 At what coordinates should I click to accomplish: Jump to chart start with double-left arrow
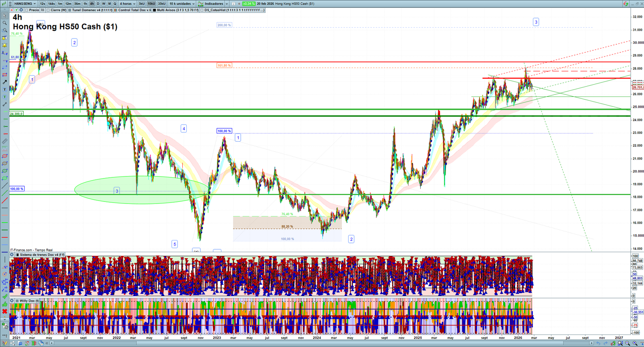(47, 343)
